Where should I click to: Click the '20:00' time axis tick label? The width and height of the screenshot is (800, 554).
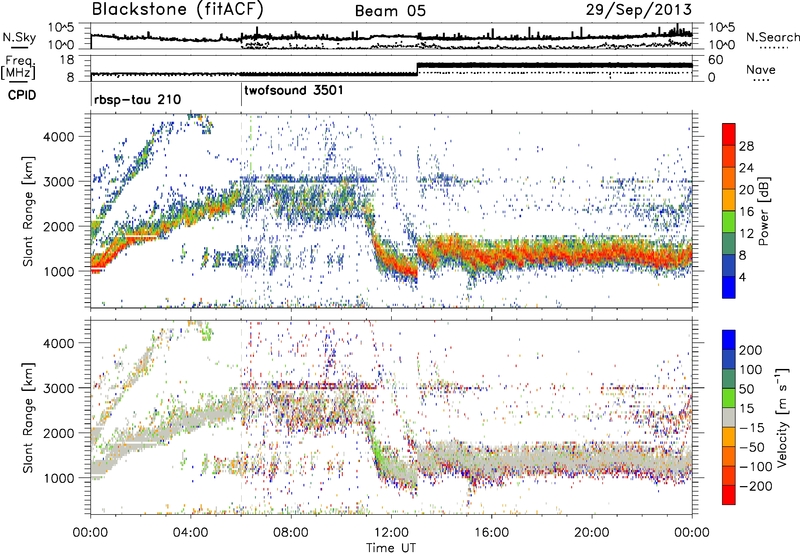592,533
